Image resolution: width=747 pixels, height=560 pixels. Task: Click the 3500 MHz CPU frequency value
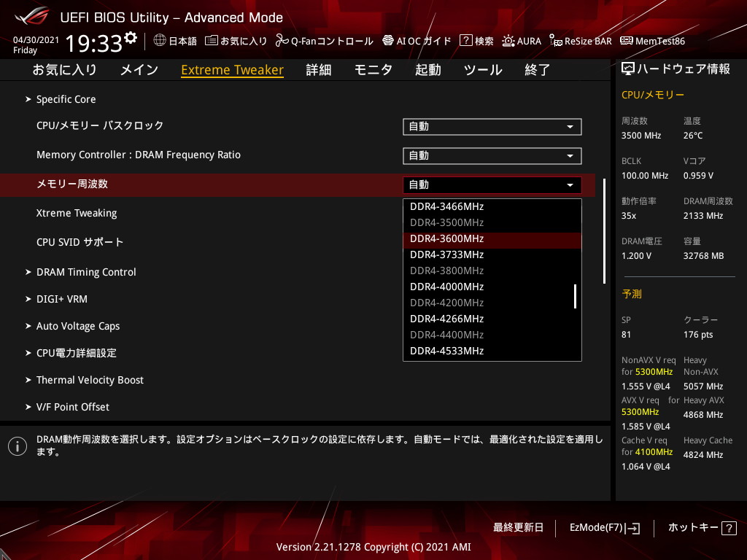point(640,136)
